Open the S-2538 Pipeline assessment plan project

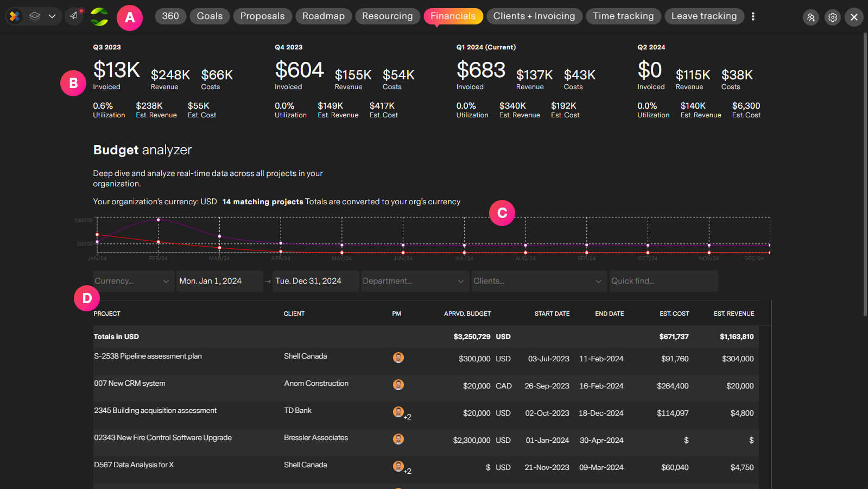point(148,356)
